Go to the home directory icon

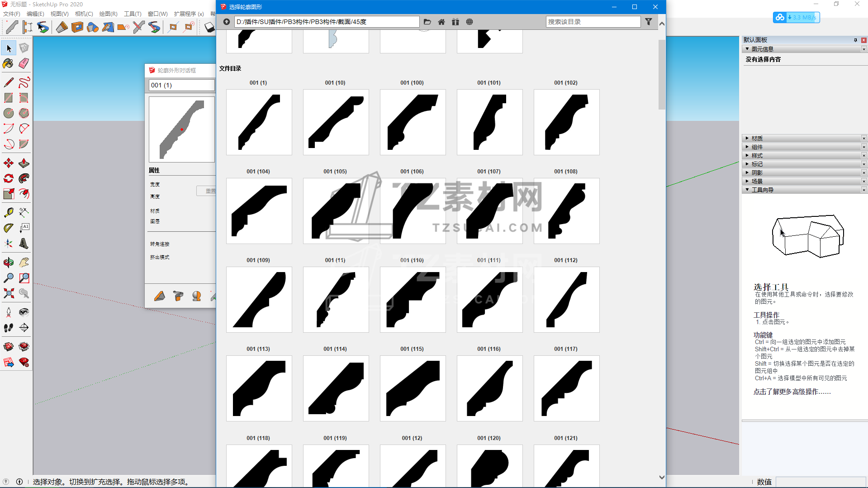(441, 22)
